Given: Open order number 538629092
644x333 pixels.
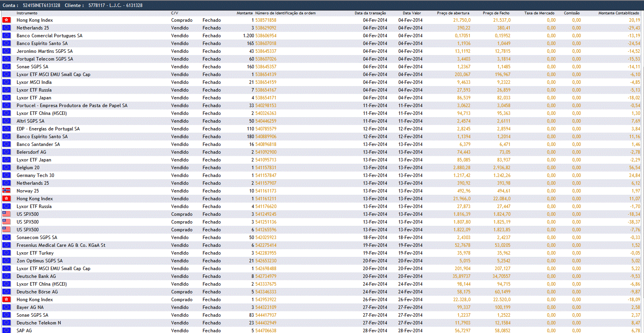Looking at the screenshot, I should click(x=266, y=28).
